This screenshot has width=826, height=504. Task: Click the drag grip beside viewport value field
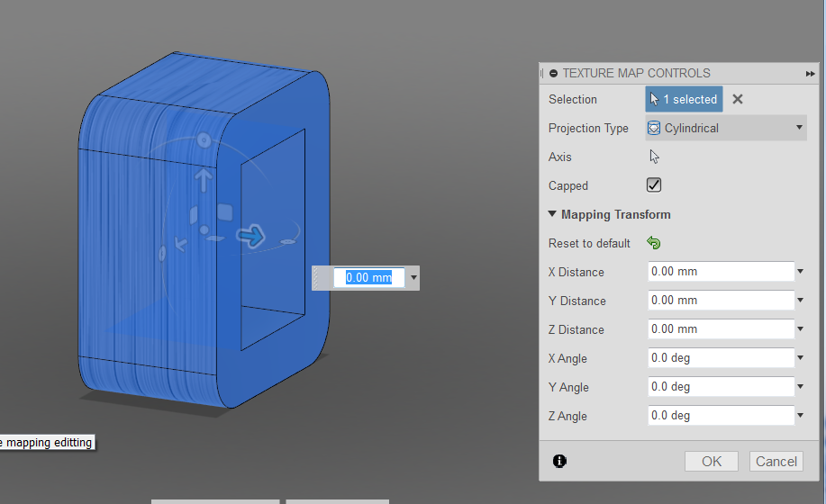pyautogui.click(x=316, y=278)
